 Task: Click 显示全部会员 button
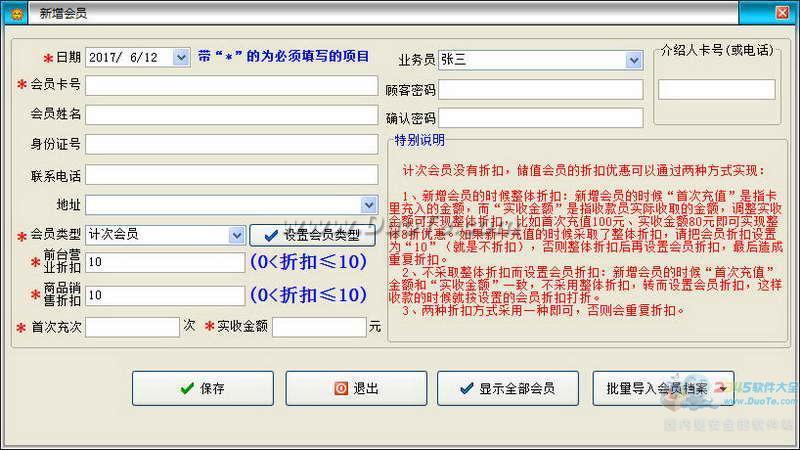(509, 388)
